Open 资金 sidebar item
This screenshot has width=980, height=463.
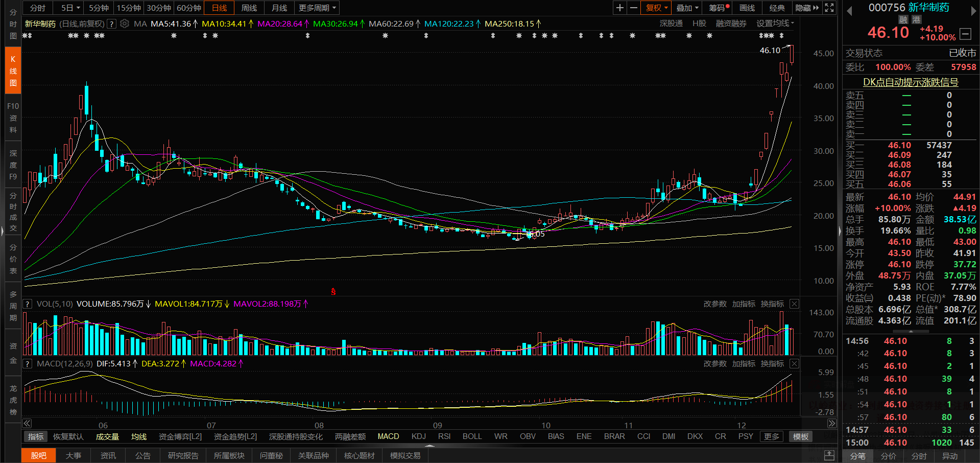point(13,353)
